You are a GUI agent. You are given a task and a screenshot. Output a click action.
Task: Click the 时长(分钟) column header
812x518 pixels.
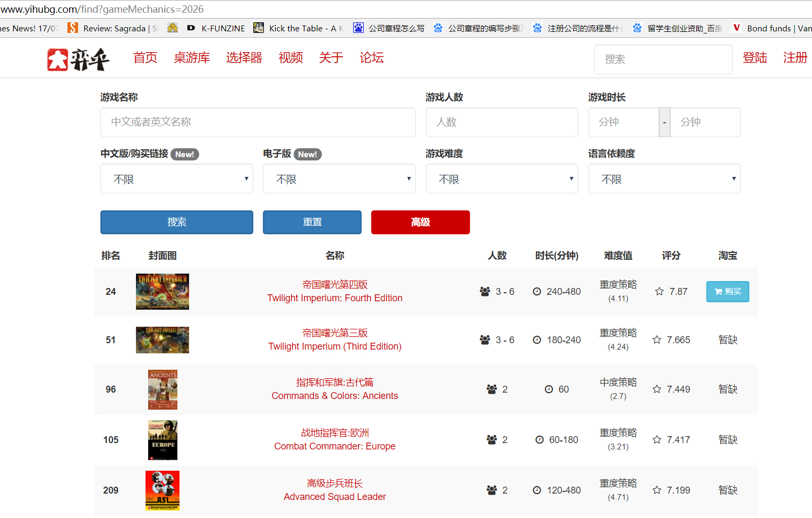557,256
